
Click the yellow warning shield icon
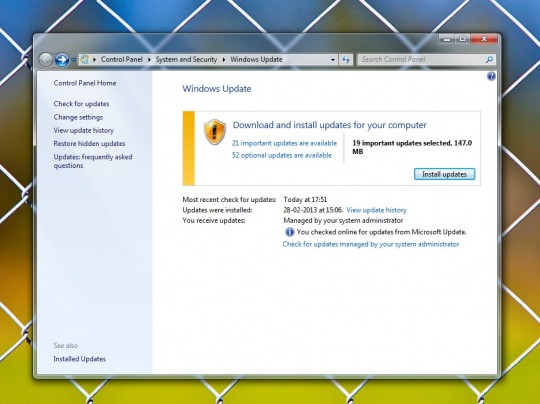coord(215,132)
